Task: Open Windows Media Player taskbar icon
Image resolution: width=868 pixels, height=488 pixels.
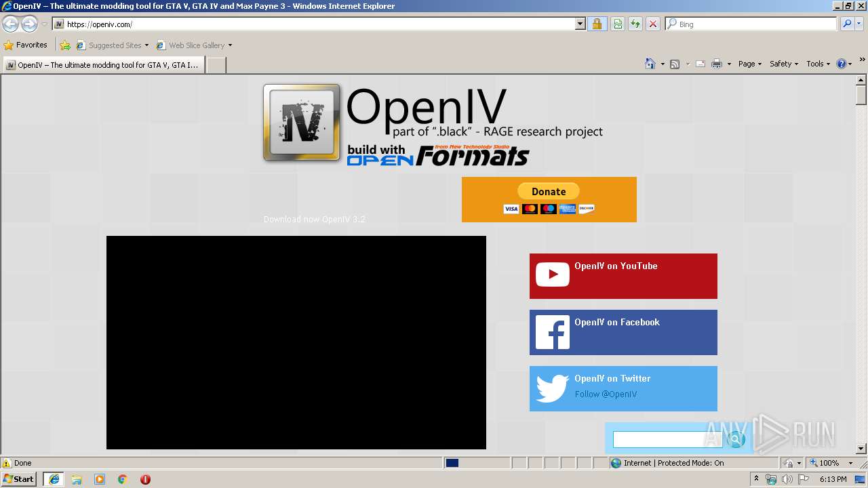Action: [100, 479]
